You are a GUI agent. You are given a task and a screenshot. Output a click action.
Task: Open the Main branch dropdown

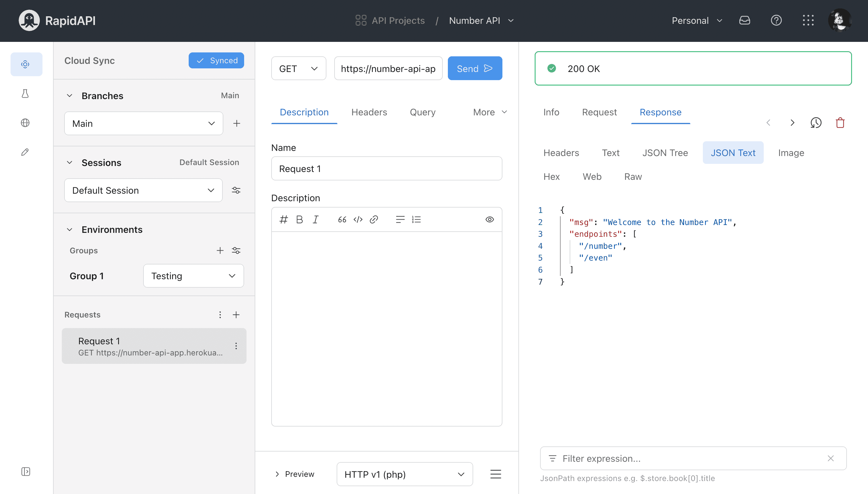(143, 123)
